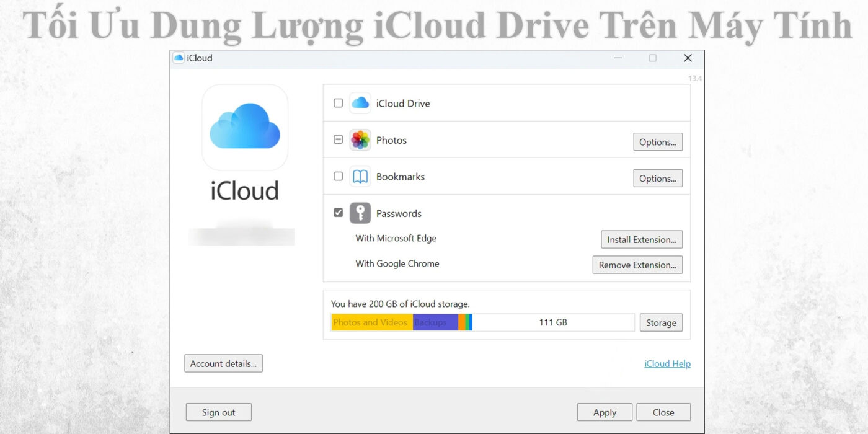Enable the iCloud Drive checkbox
This screenshot has height=434, width=868.
coord(338,103)
